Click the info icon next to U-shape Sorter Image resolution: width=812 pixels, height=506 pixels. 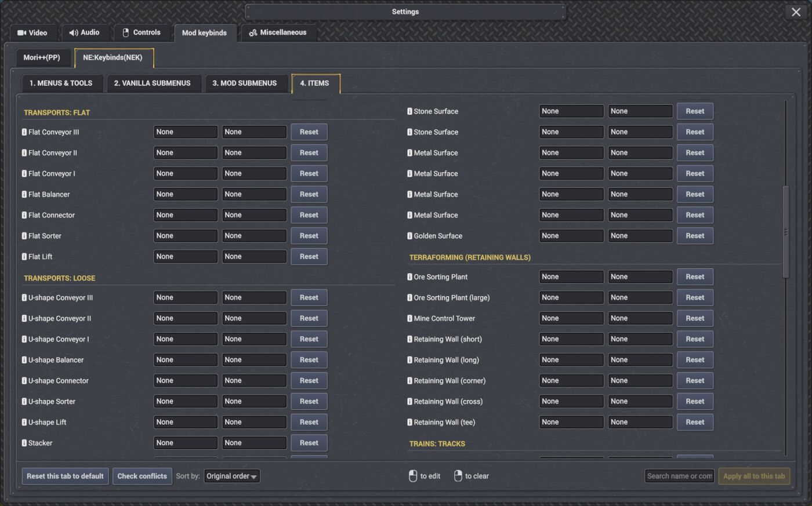24,402
